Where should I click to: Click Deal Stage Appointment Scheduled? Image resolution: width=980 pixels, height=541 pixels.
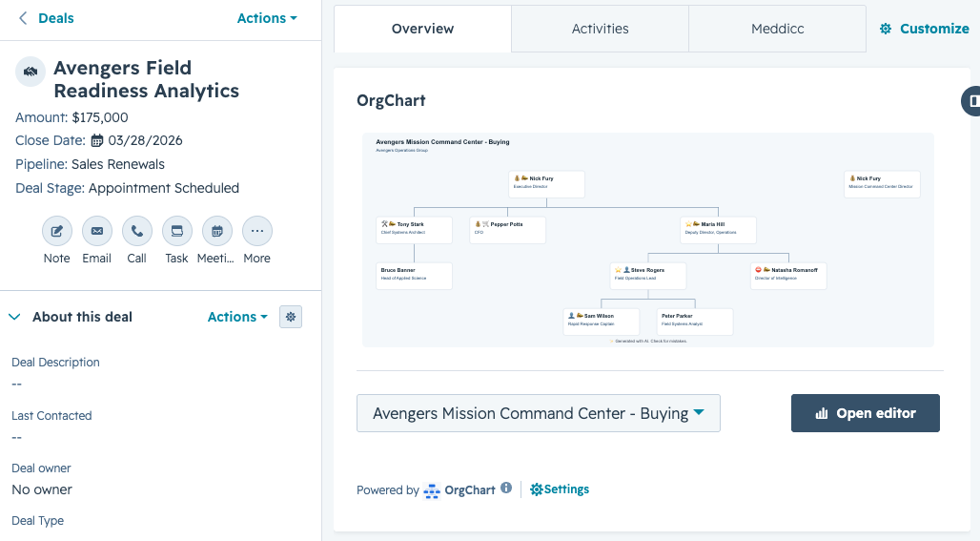(x=164, y=188)
